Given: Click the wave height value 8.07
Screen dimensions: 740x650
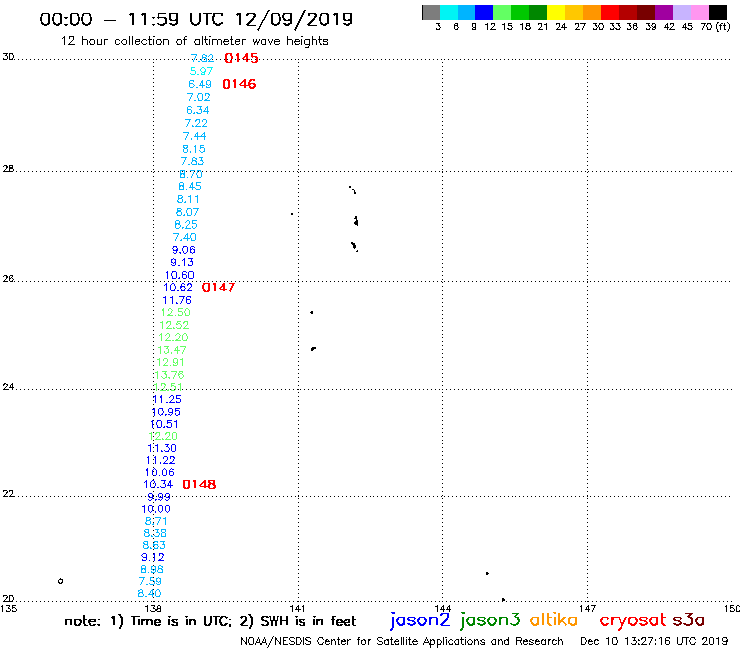Looking at the screenshot, I should (x=187, y=212).
